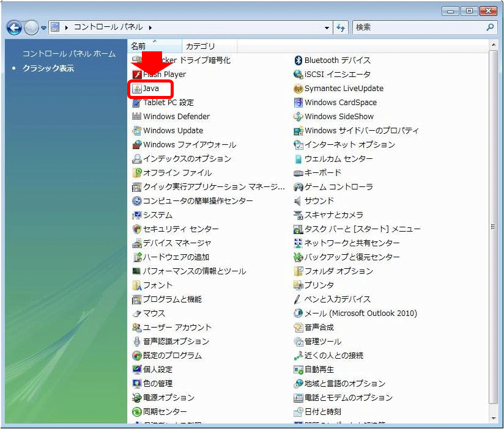
Task: Click the Back navigation button
Action: [14, 28]
